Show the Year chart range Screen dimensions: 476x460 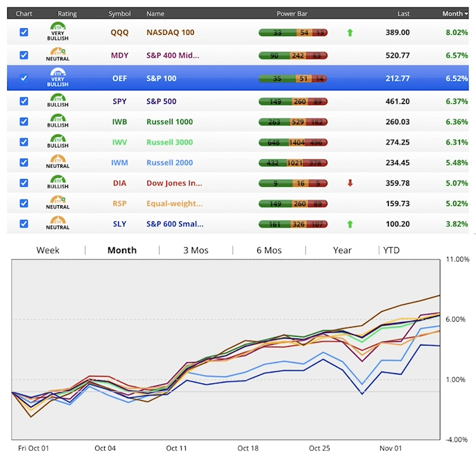point(342,250)
